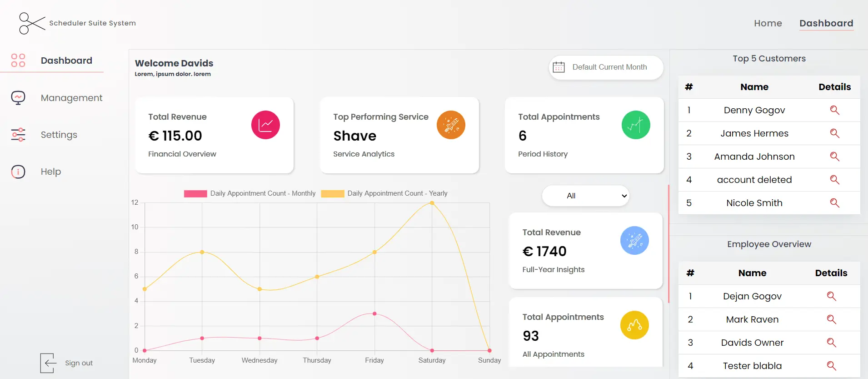The height and width of the screenshot is (379, 868).
Task: Open Service Analytics link
Action: [364, 154]
